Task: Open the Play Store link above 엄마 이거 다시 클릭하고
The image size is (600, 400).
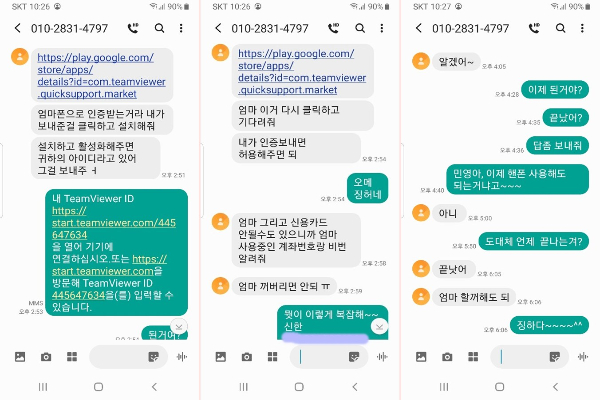Action: click(302, 72)
